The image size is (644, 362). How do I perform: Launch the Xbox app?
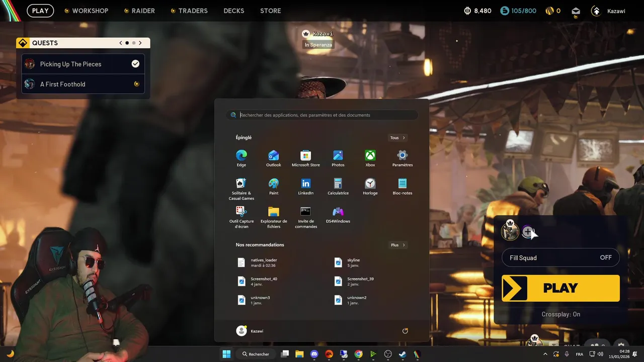(370, 158)
